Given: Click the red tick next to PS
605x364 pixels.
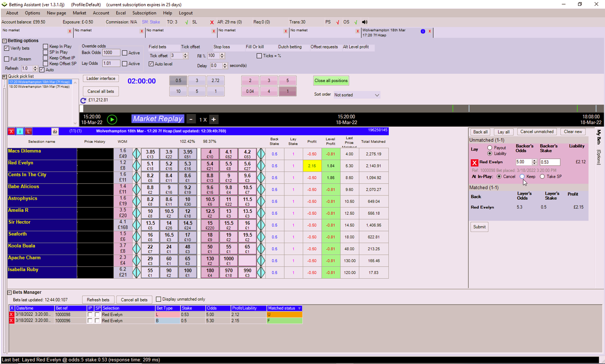Looking at the screenshot, I should pos(337,22).
